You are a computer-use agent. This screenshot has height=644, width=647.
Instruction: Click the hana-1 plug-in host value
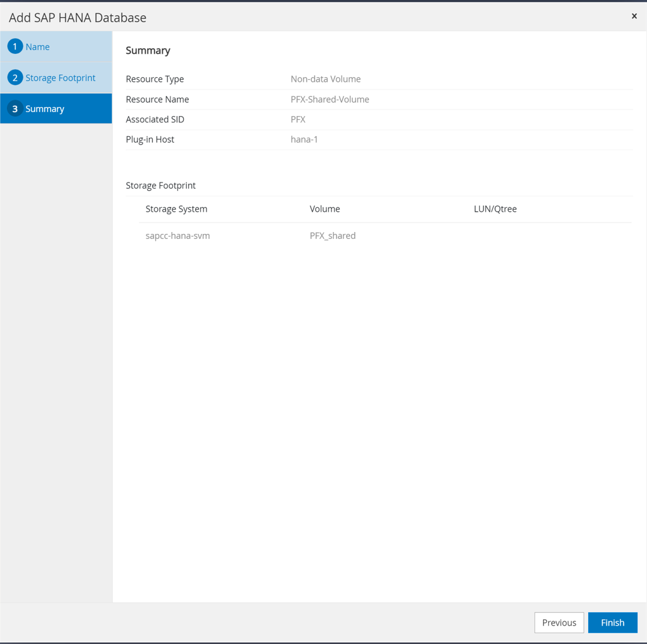(x=304, y=139)
